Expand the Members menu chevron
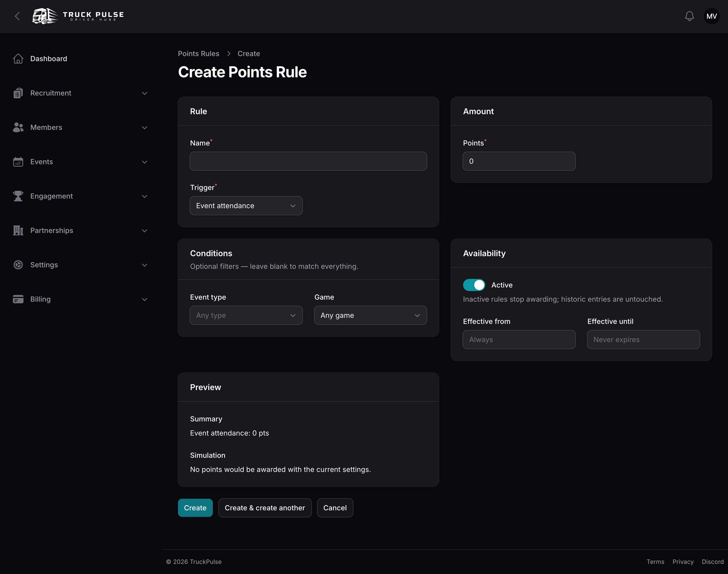The height and width of the screenshot is (574, 728). 145,127
